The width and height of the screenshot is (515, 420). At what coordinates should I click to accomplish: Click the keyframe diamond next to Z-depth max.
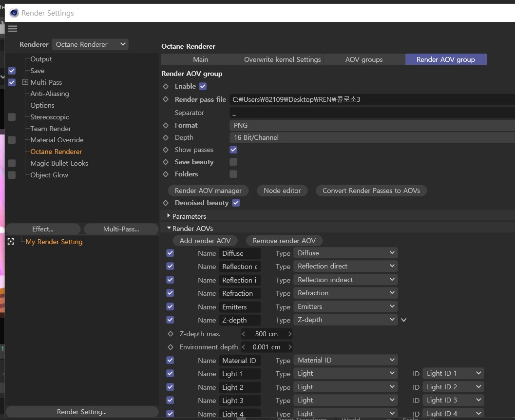click(170, 334)
